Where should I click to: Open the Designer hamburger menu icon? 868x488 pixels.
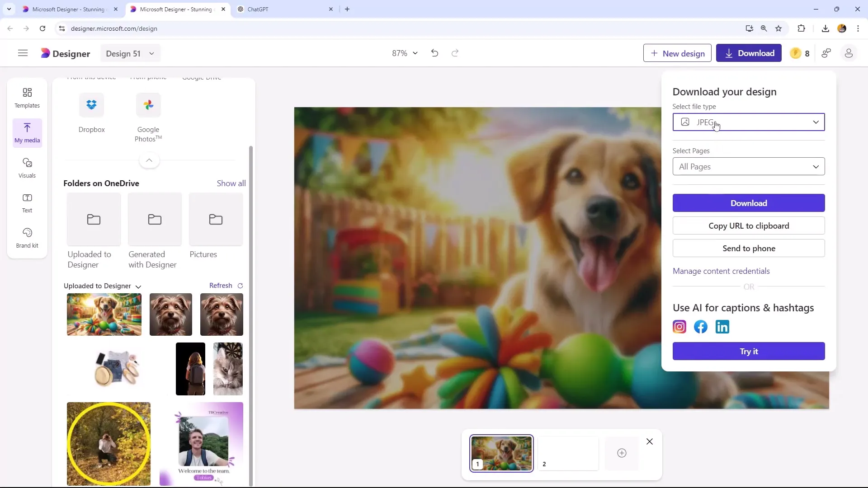pyautogui.click(x=23, y=53)
